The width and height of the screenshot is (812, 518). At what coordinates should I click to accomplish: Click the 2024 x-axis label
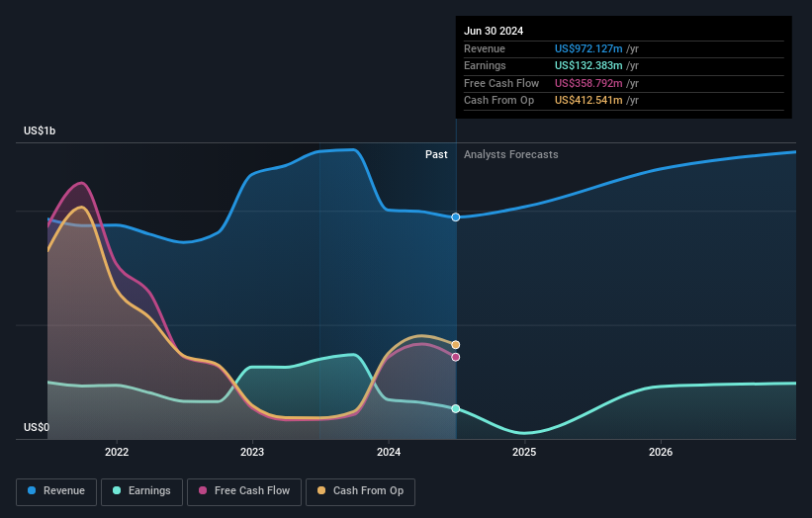pyautogui.click(x=389, y=452)
